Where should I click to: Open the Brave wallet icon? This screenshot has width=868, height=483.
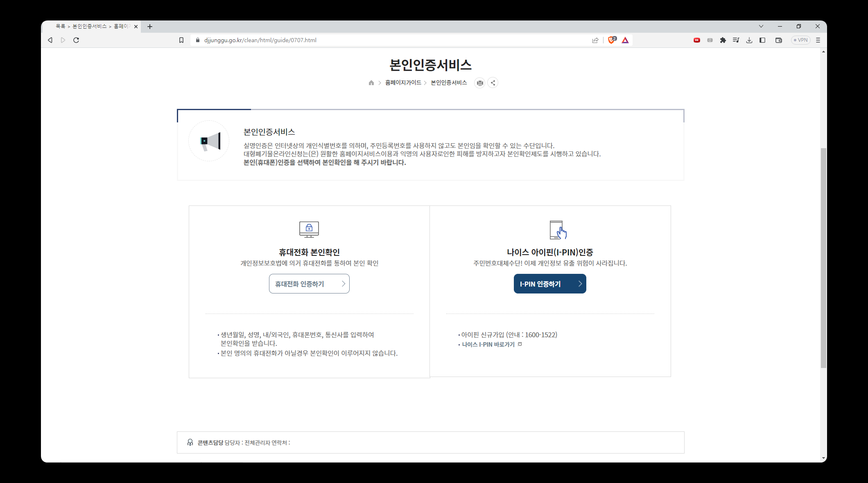(x=779, y=40)
